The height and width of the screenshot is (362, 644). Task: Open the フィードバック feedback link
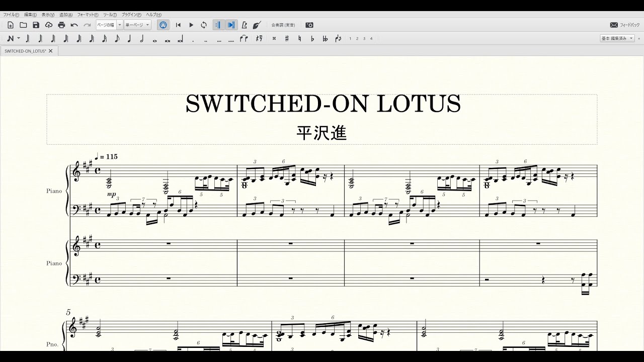[625, 25]
